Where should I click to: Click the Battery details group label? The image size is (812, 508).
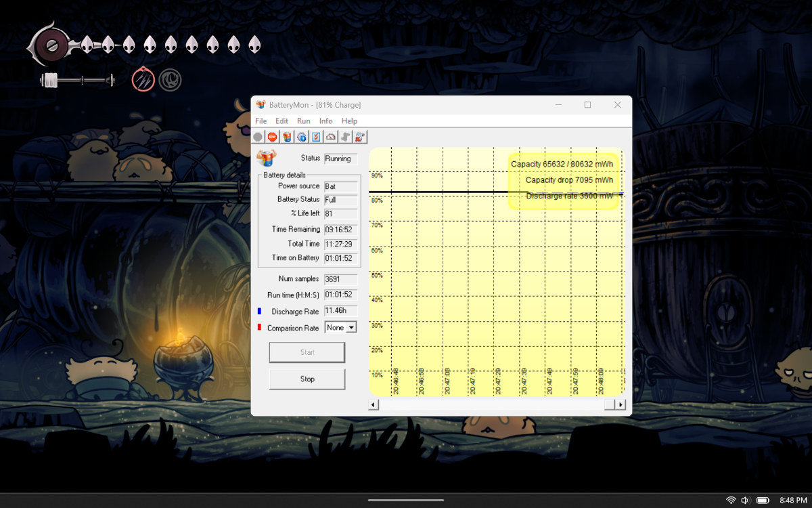coord(284,175)
